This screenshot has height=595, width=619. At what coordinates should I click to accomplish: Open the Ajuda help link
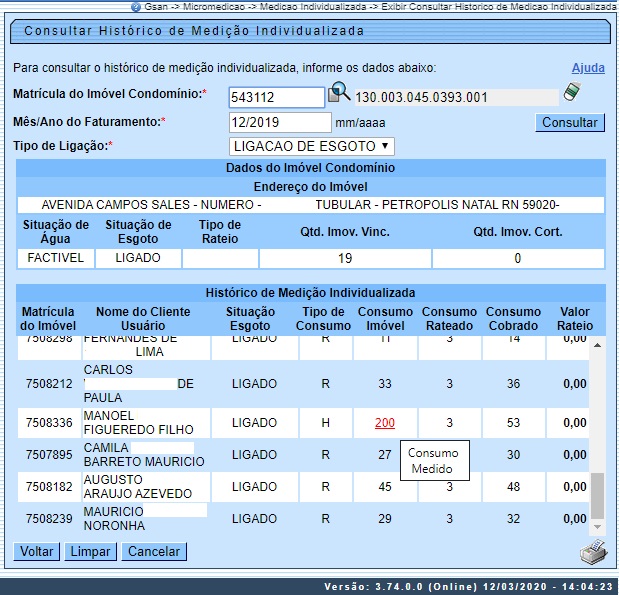click(588, 68)
